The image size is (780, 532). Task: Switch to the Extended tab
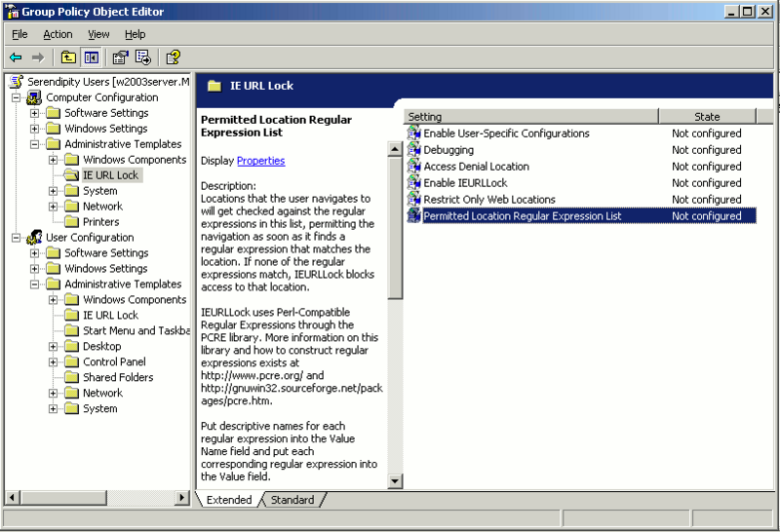(x=229, y=500)
